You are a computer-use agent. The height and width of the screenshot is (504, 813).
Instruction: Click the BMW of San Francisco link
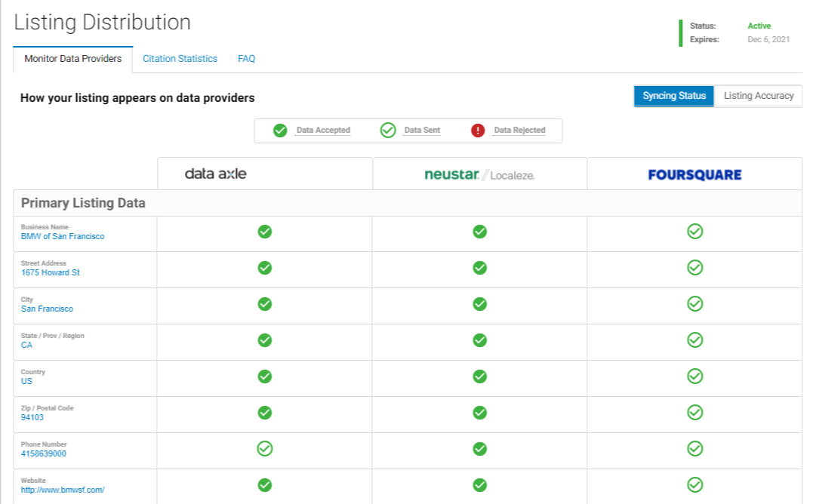click(63, 237)
